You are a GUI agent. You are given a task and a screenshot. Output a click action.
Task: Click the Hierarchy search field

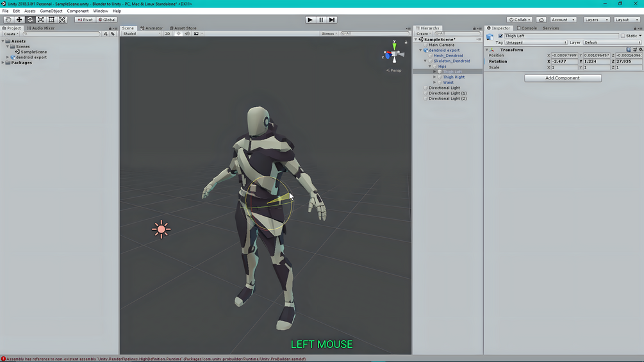click(457, 34)
